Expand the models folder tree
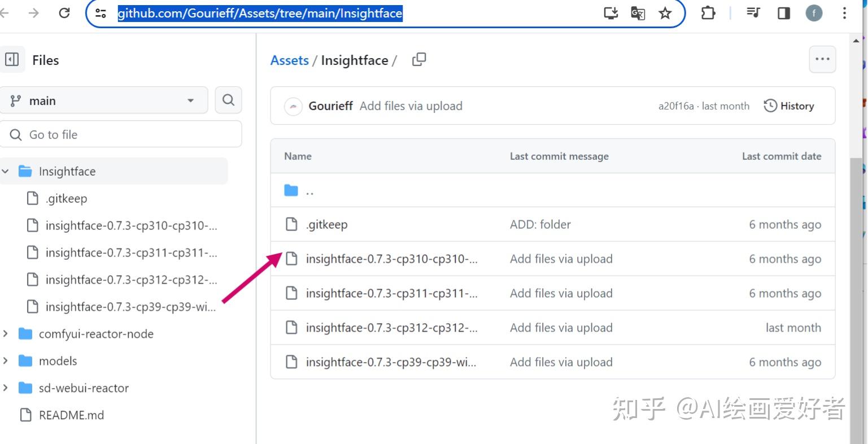The height and width of the screenshot is (444, 868). pos(6,360)
